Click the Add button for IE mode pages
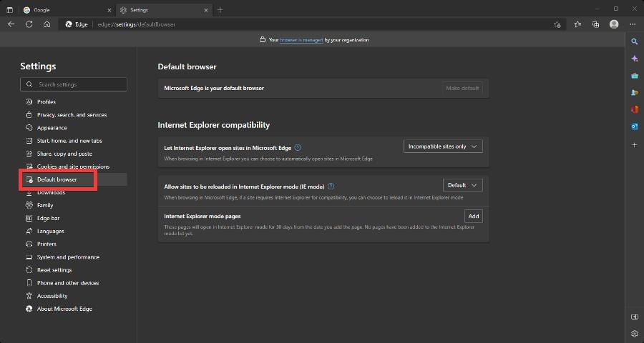 click(x=474, y=217)
